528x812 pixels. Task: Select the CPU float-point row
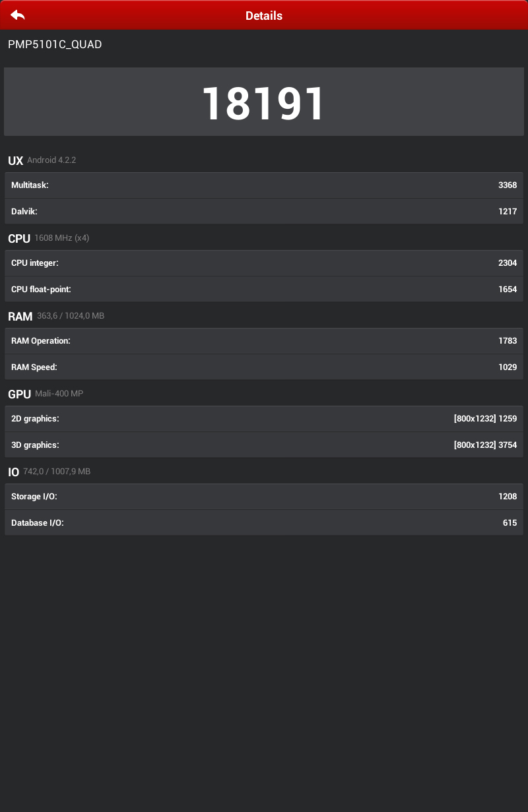tap(264, 289)
